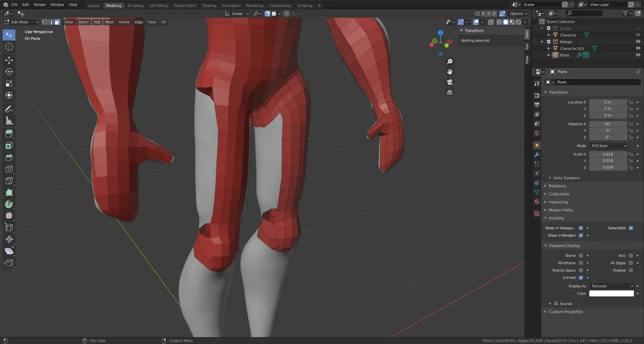The width and height of the screenshot is (644, 344).
Task: Open the Mesh menu in viewport header
Action: 109,22
